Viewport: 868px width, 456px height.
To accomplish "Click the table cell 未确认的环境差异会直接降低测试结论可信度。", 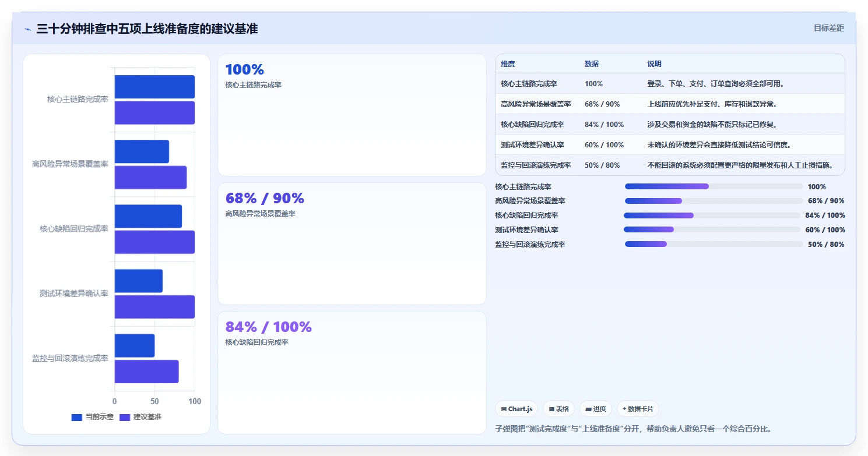I will coord(719,145).
